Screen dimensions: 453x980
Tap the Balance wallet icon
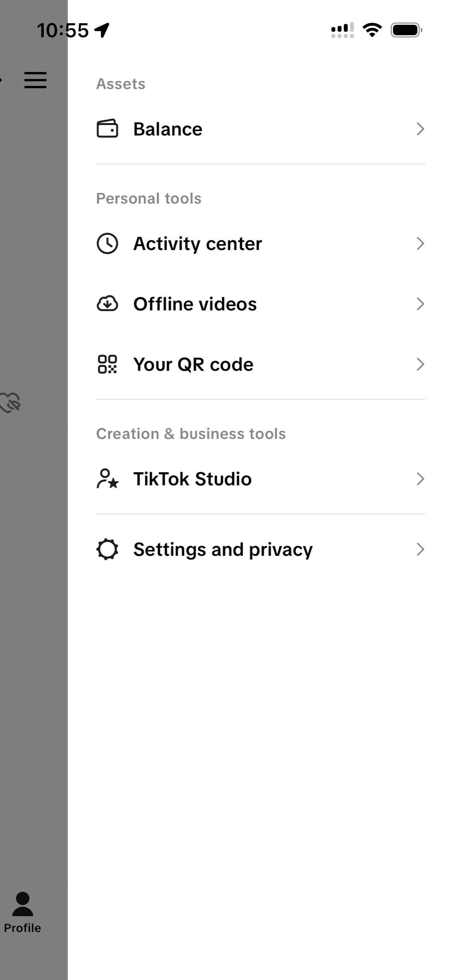[107, 128]
